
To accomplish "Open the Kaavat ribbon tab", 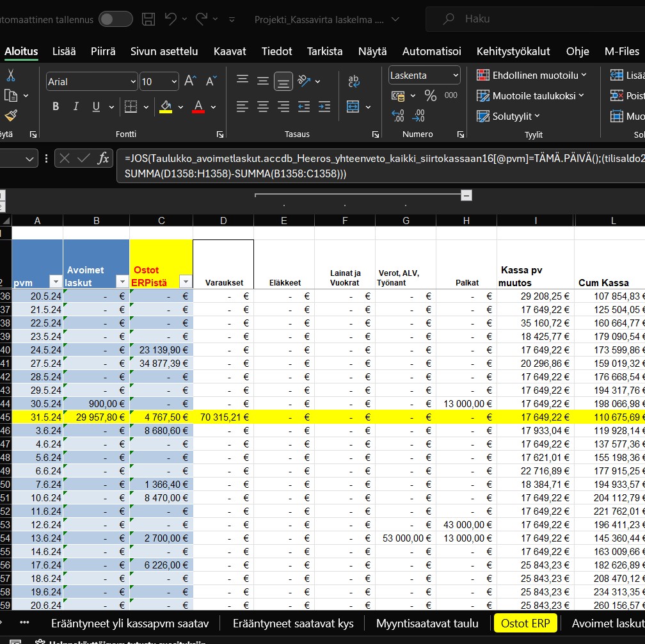I will coord(229,51).
